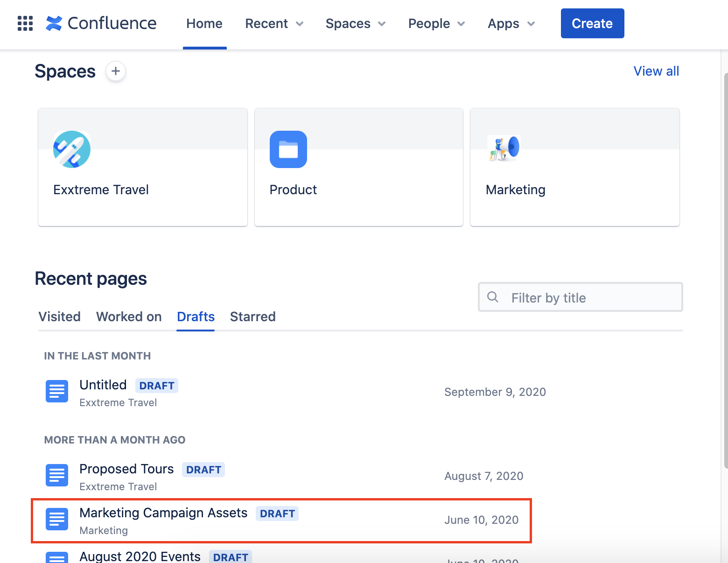Expand the Apps dropdown menu
This screenshot has height=563, width=728.
[x=511, y=24]
